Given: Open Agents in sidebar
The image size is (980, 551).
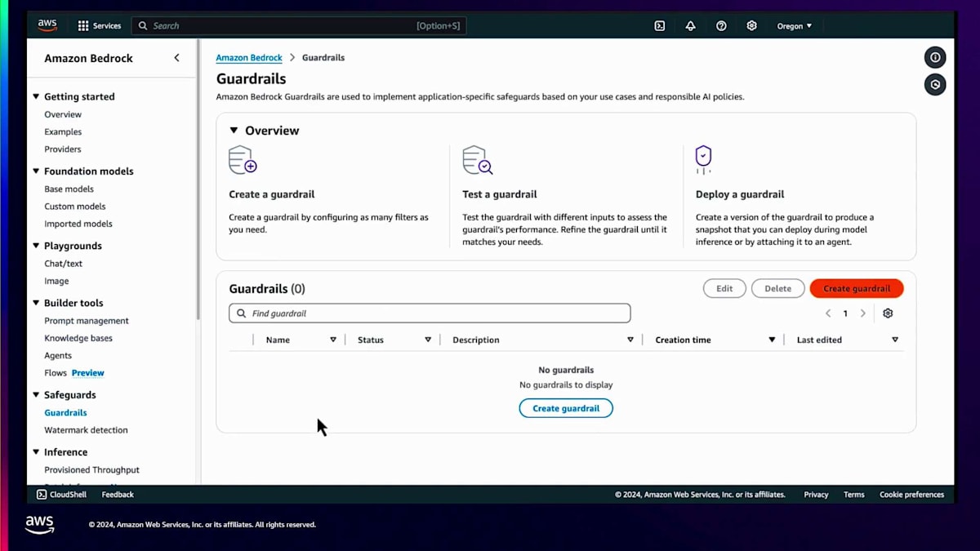Looking at the screenshot, I should [x=58, y=356].
